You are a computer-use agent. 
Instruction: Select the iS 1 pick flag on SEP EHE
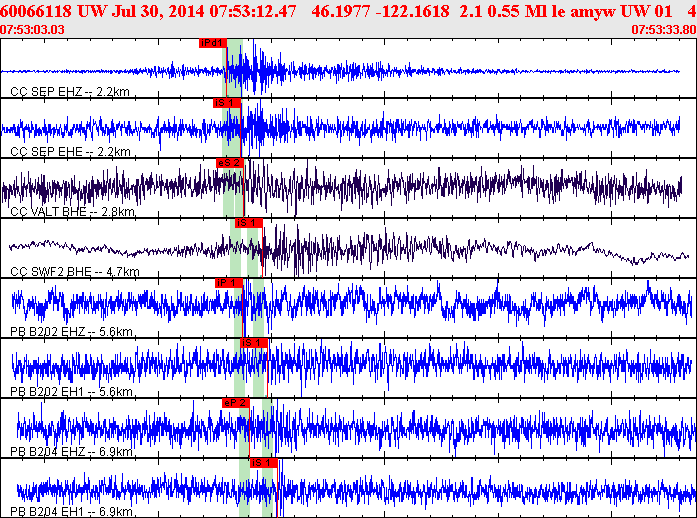pos(227,103)
